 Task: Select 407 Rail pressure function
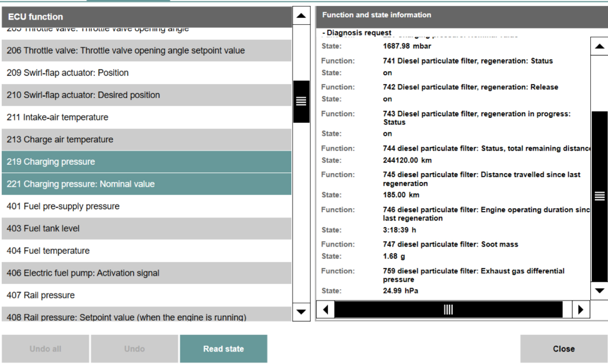(x=146, y=295)
